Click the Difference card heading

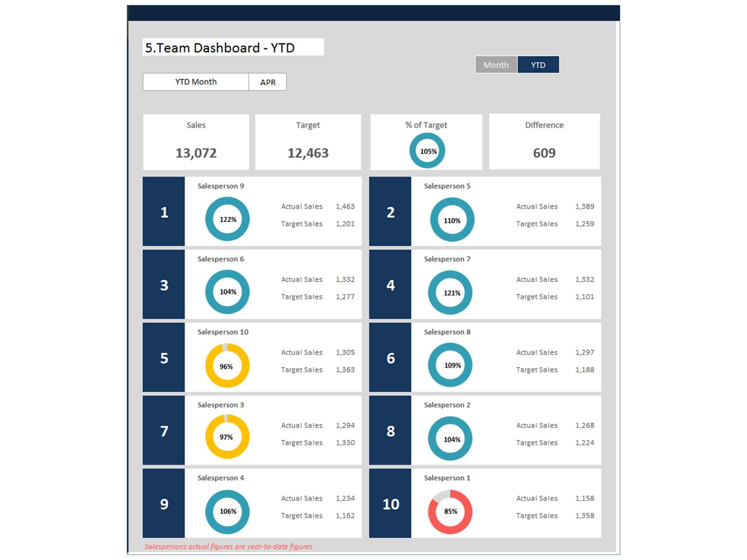click(x=544, y=125)
